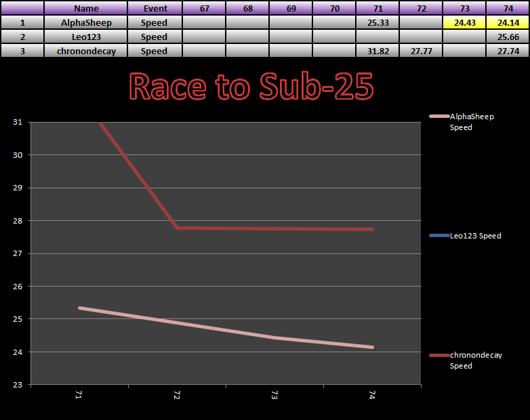Image resolution: width=530 pixels, height=420 pixels.
Task: Select the AlphaSheep name cell
Action: click(86, 22)
